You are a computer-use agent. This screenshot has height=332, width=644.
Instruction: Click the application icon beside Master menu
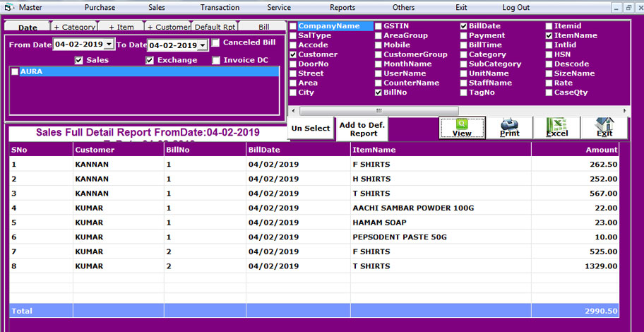click(x=9, y=7)
